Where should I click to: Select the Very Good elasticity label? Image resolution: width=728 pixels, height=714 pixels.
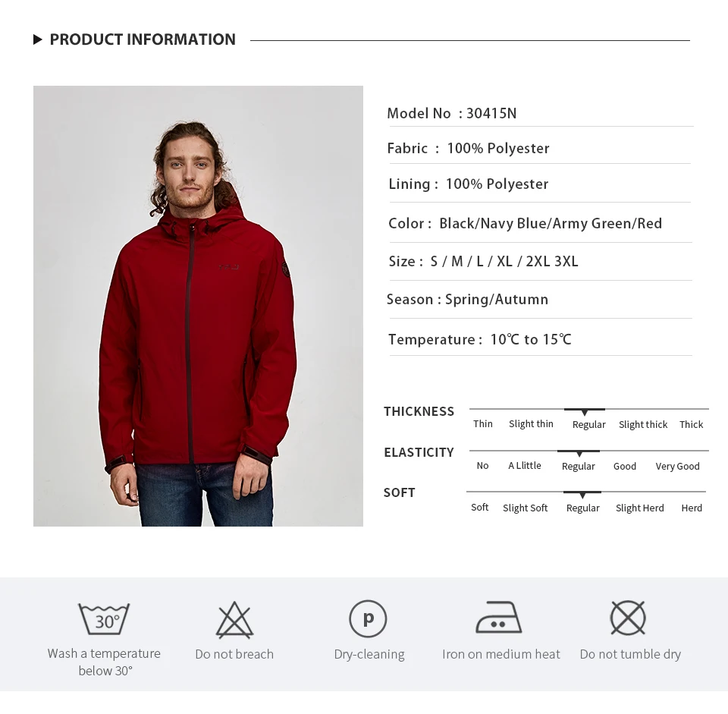click(x=677, y=467)
